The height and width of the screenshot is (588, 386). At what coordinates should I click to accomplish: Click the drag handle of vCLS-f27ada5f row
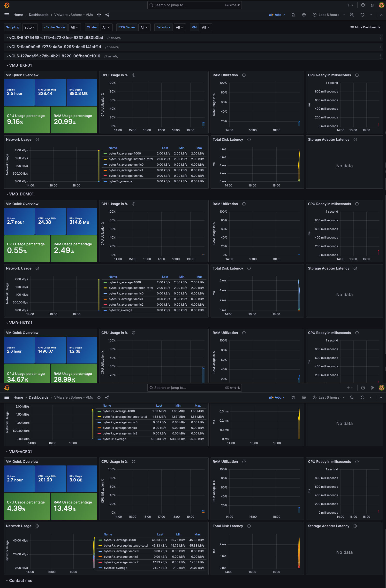[x=381, y=56]
